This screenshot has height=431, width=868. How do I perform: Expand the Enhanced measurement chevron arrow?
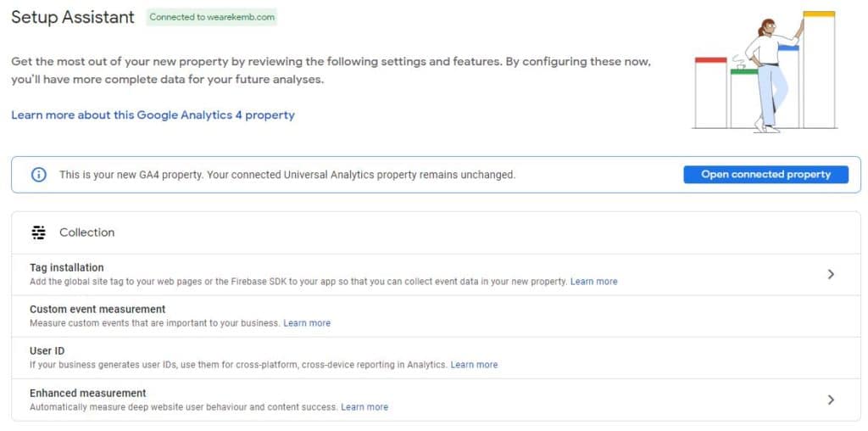(x=831, y=400)
